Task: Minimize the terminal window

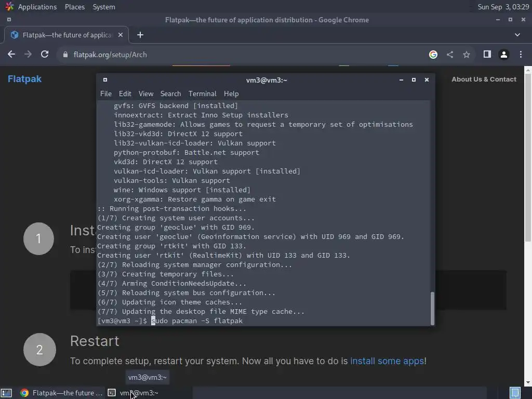Action: tap(402, 79)
